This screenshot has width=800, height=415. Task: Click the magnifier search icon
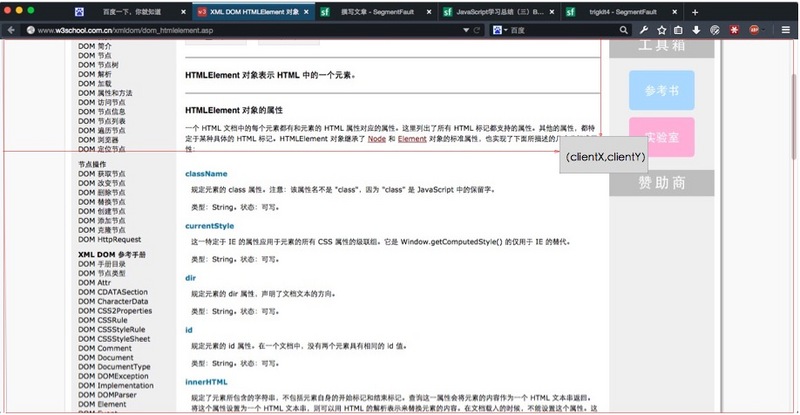point(623,30)
